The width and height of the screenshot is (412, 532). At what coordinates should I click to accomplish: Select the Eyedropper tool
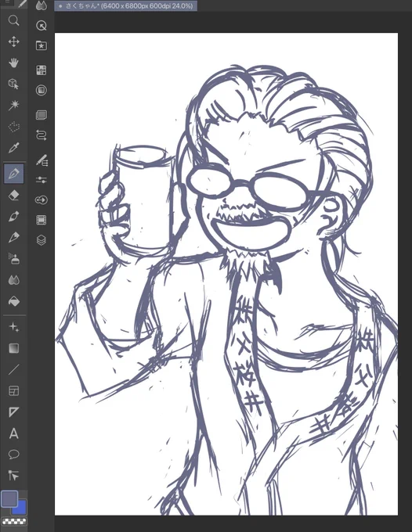(x=13, y=148)
